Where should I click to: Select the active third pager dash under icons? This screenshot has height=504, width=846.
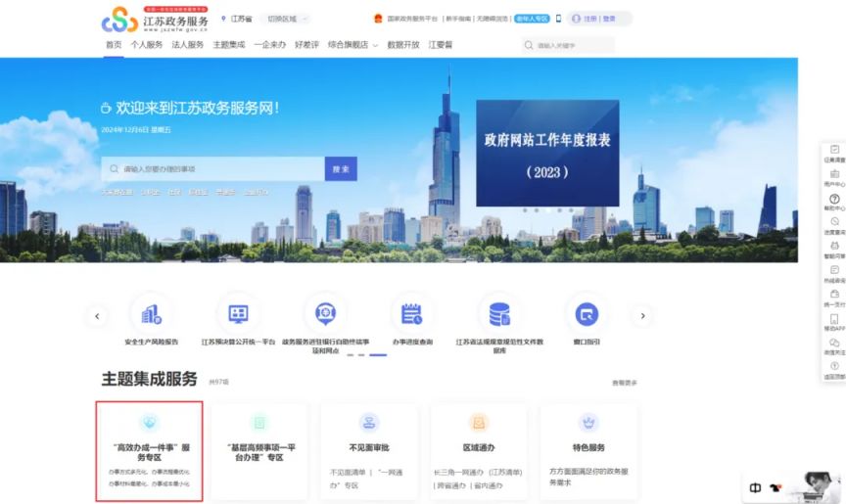click(x=378, y=355)
